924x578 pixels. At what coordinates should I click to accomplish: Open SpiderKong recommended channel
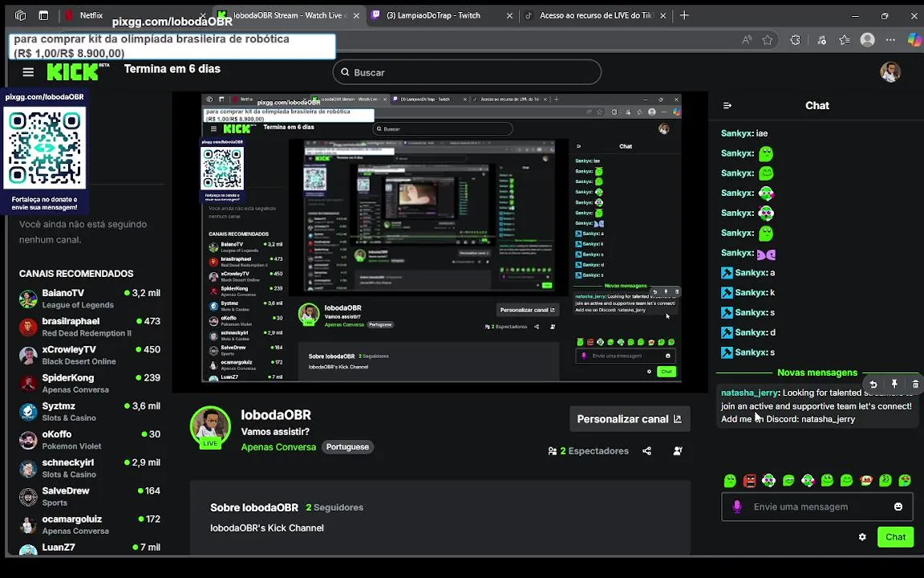pyautogui.click(x=90, y=384)
